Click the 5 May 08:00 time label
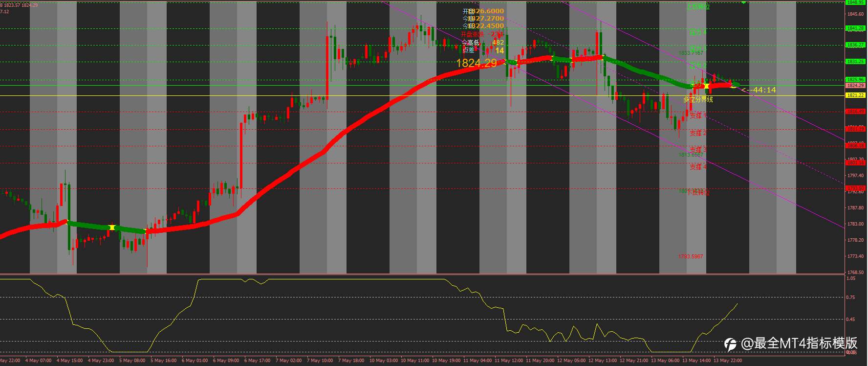 pyautogui.click(x=132, y=361)
